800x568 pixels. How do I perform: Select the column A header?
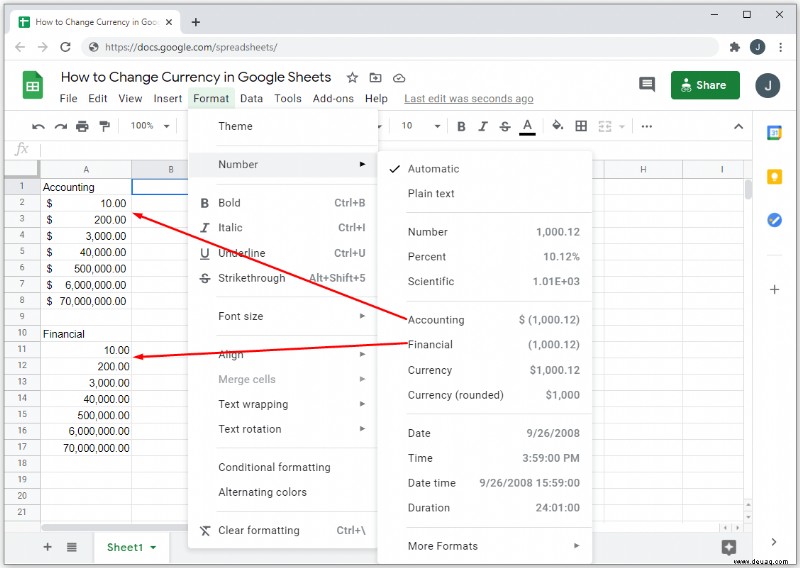[x=86, y=169]
